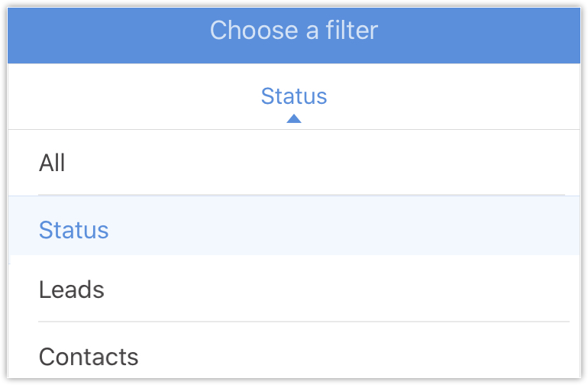Close the dropdown via the caret under Status
This screenshot has width=588, height=385.
294,118
